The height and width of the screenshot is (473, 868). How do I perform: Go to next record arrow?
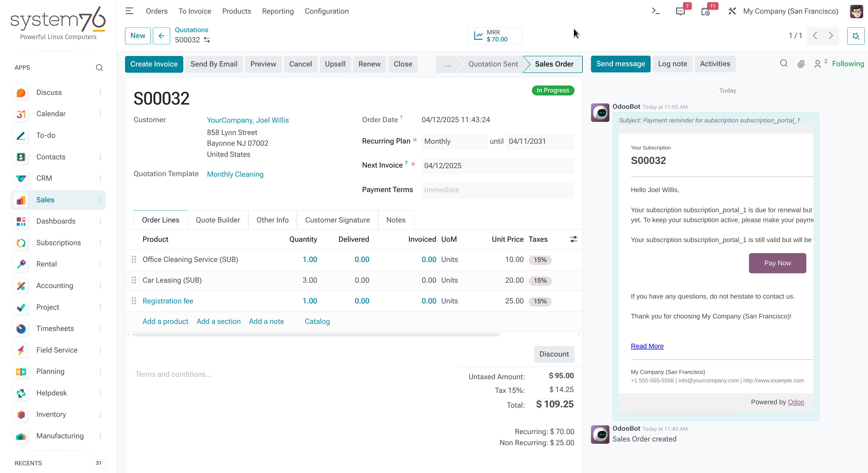point(831,36)
